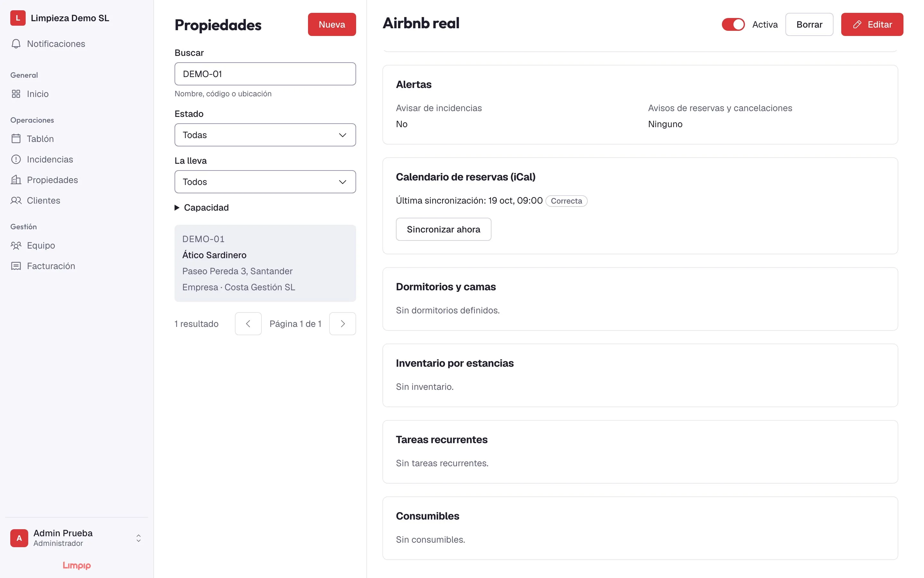
Task: Go to previous results page arrow
Action: [248, 324]
